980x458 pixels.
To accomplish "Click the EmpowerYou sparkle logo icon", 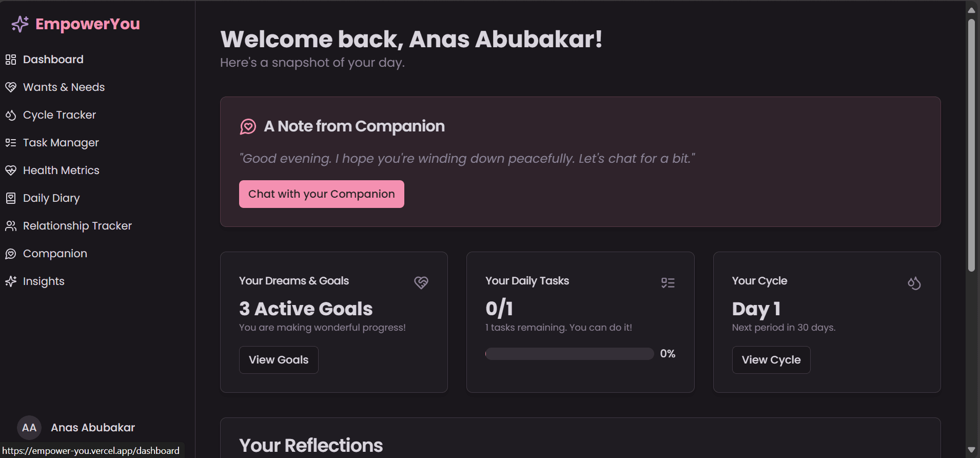I will coord(20,24).
